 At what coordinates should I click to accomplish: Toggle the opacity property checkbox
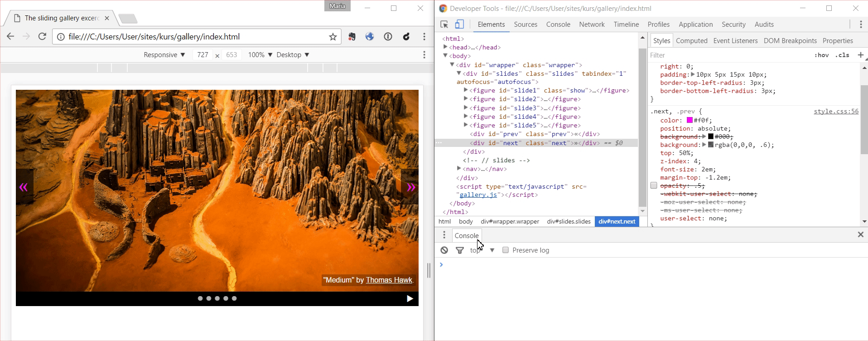654,185
